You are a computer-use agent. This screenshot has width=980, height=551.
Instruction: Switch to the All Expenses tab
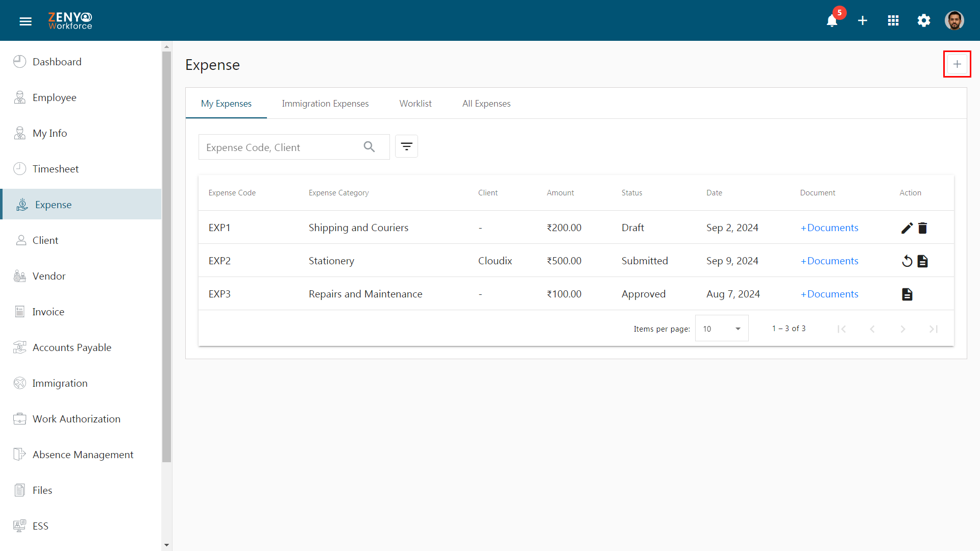point(486,103)
